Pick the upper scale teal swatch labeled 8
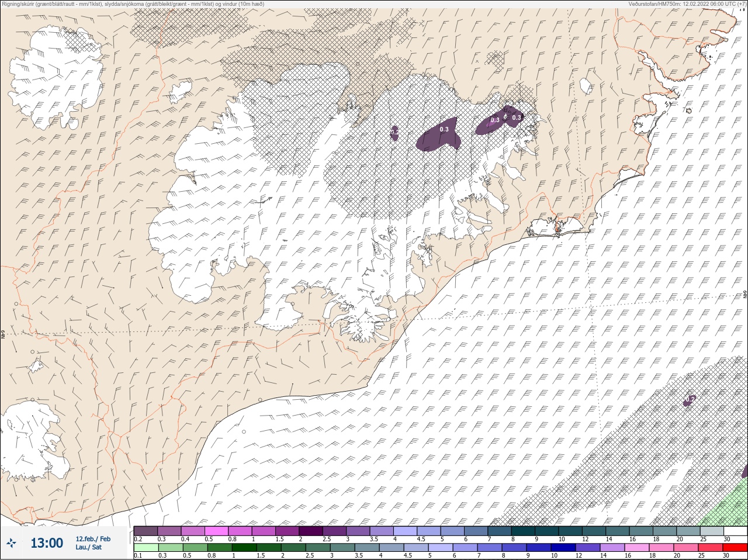Viewport: 748px width, 560px height. coord(523,531)
